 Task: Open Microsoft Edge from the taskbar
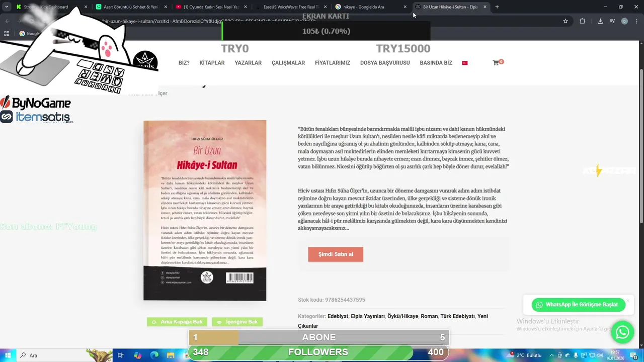pos(154,355)
